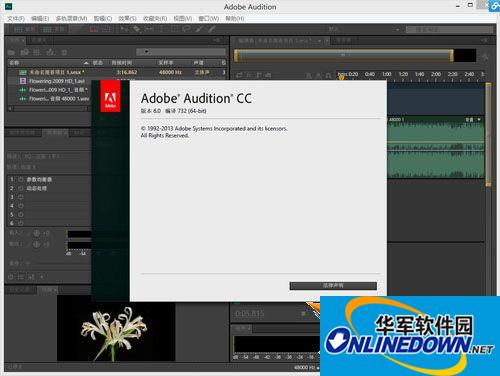Image resolution: width=500 pixels, height=376 pixels.
Task: Switch to the 文件 panel tab
Action: pyautogui.click(x=15, y=40)
